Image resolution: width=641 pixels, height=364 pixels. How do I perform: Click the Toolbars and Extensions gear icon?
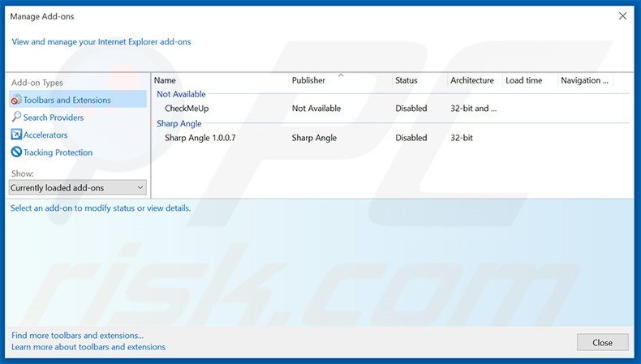pos(16,100)
